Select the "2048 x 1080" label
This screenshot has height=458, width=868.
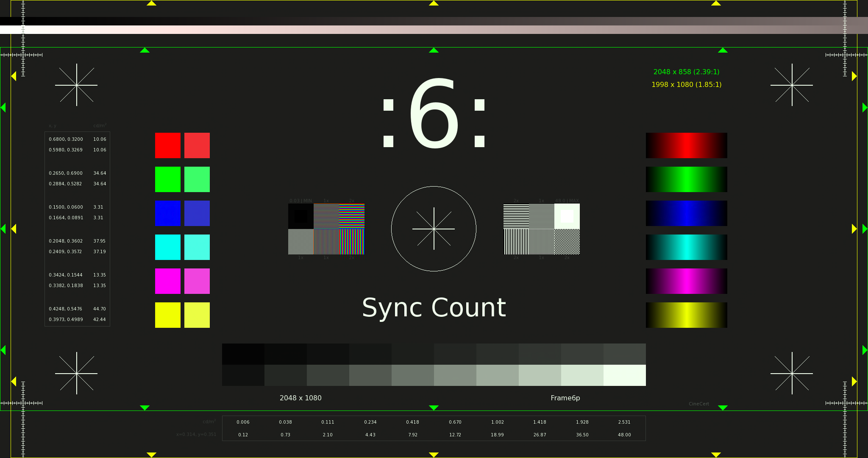click(300, 398)
